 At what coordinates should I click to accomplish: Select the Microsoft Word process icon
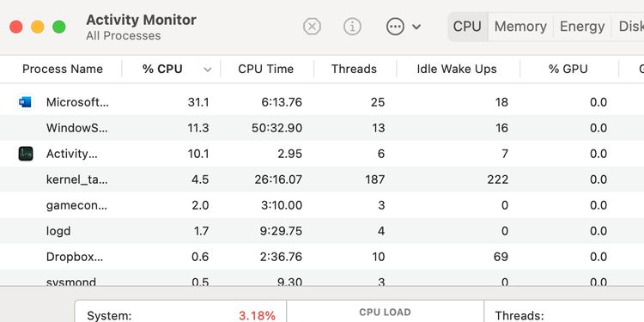coord(26,102)
